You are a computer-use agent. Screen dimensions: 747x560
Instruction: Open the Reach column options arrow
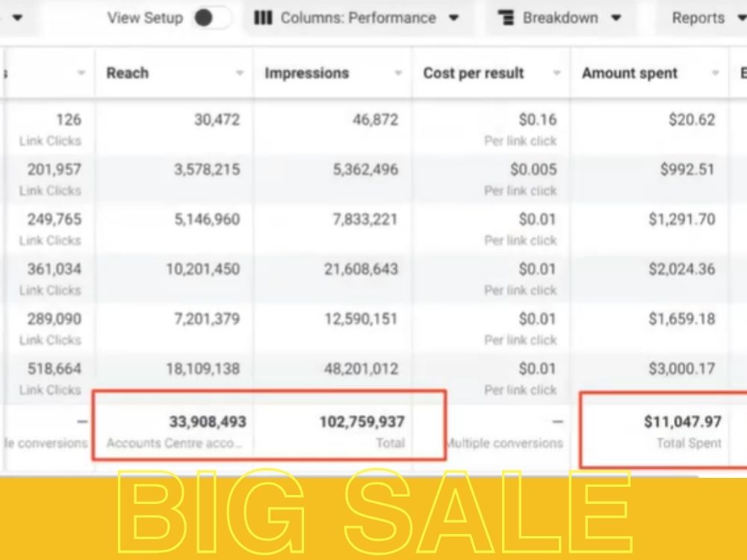(240, 73)
